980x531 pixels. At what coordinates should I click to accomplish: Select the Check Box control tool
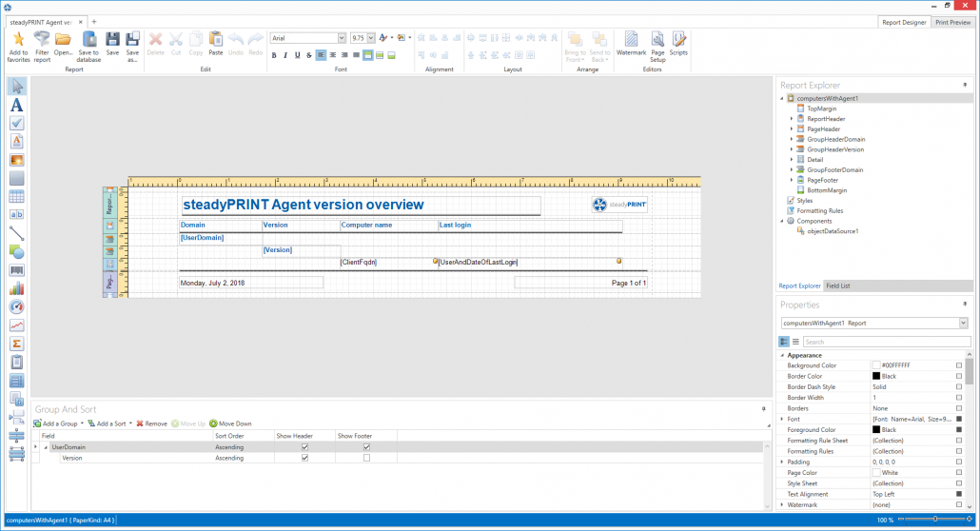pos(17,123)
